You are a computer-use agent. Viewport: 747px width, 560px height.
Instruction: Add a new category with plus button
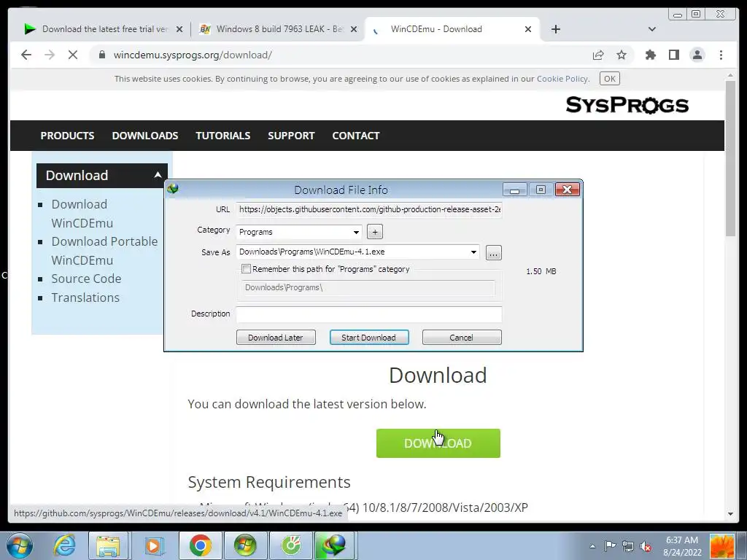click(x=375, y=232)
